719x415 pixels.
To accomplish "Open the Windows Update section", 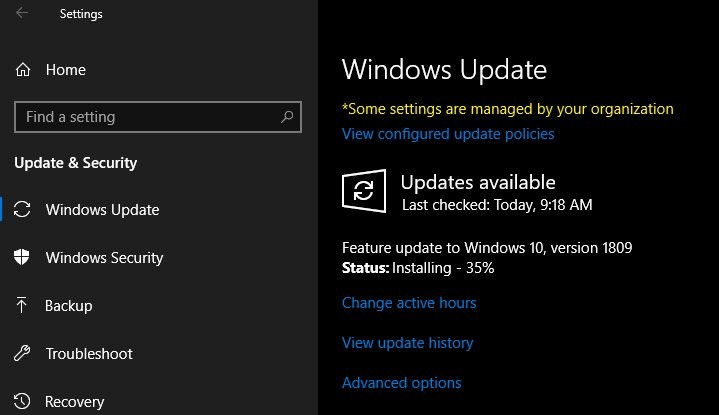I will 102,210.
